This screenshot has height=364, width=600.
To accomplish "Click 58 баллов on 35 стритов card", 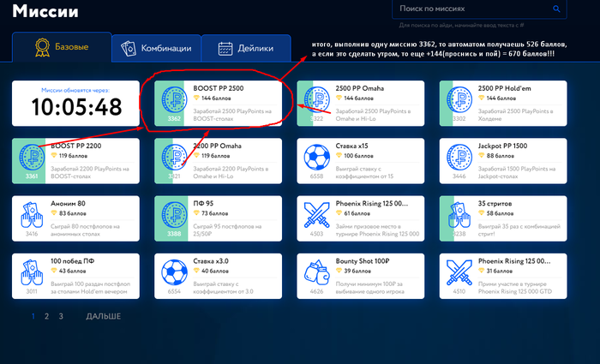I will [x=500, y=213].
